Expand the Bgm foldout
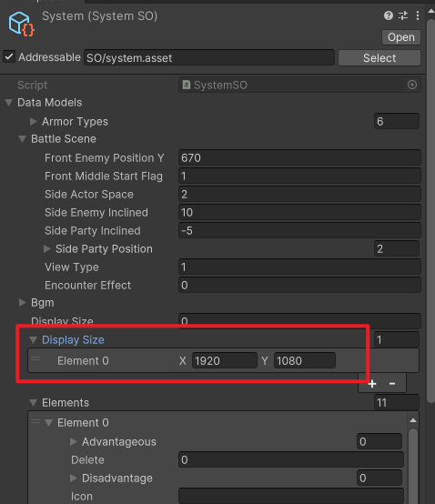 (22, 303)
